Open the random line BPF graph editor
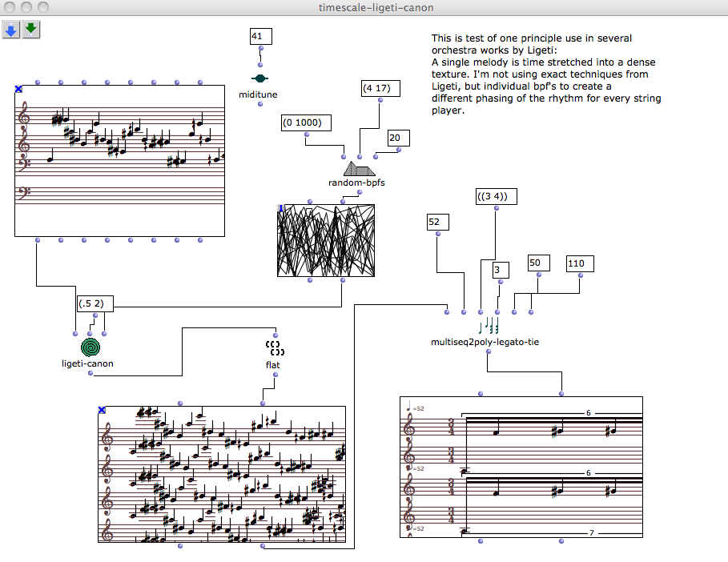The height and width of the screenshot is (562, 728). point(326,241)
